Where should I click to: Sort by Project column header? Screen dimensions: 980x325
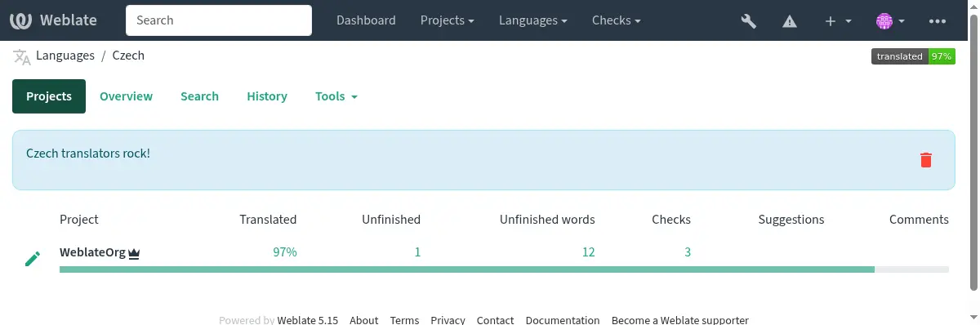coord(79,219)
